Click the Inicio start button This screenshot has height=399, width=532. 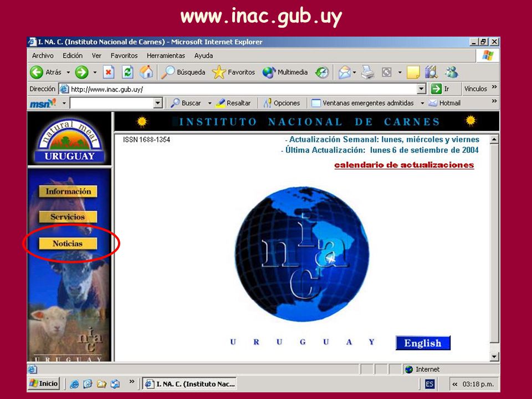pos(44,383)
